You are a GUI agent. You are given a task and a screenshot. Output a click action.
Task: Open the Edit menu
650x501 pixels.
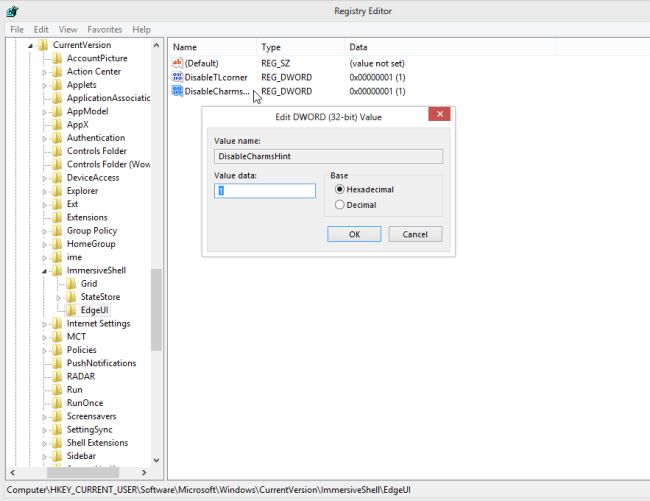tap(41, 29)
